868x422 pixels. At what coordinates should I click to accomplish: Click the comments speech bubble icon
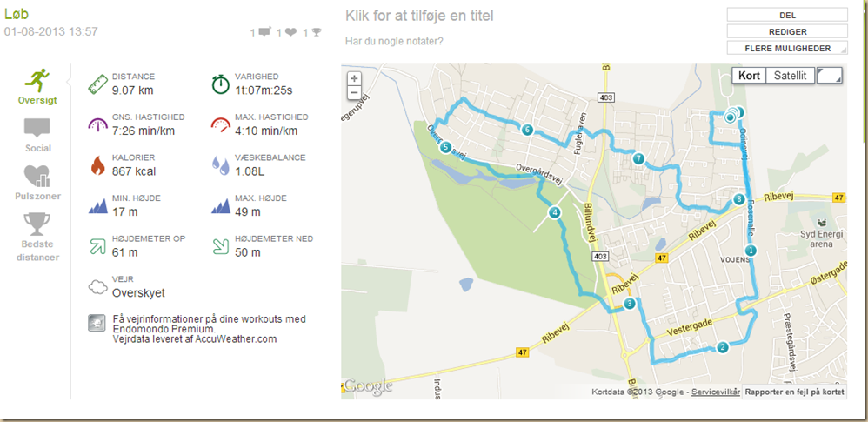[x=264, y=32]
